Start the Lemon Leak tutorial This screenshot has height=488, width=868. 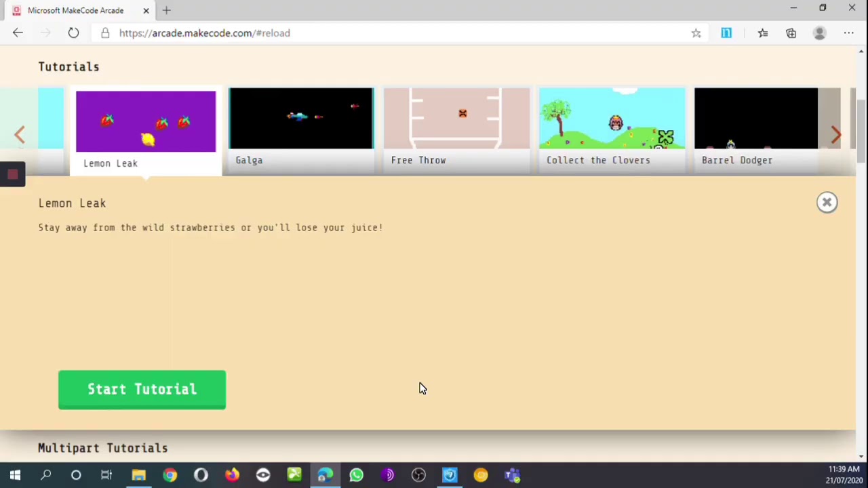point(142,389)
